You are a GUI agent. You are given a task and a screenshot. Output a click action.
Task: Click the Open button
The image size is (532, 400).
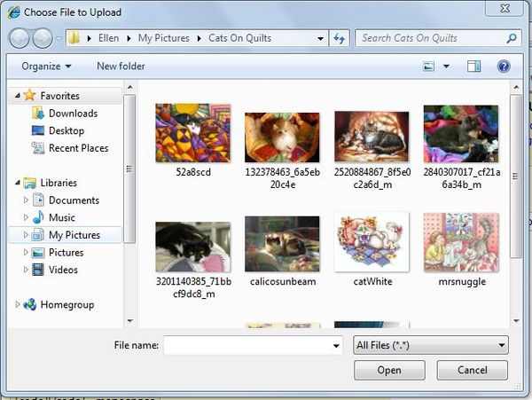389,370
